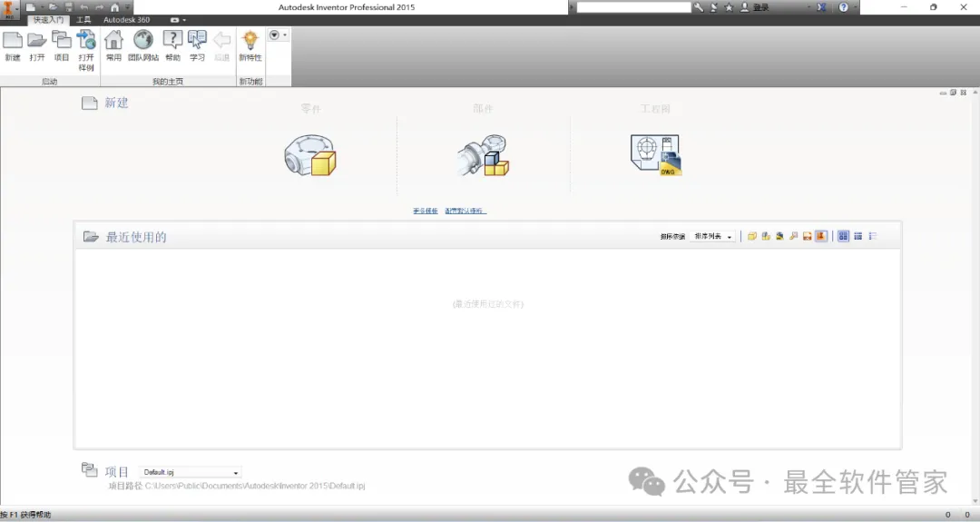The image size is (980, 522).
Task: Click the 我的主页 panel title
Action: [168, 82]
